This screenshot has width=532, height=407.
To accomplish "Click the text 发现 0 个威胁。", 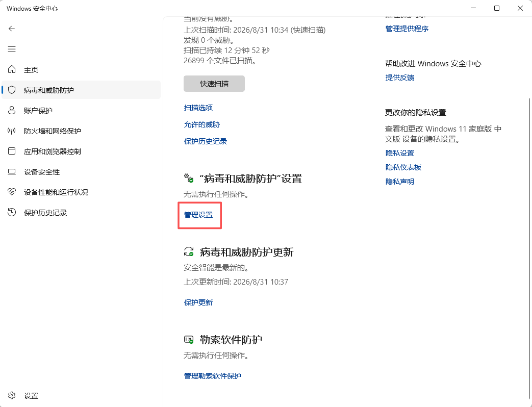I will (x=209, y=40).
